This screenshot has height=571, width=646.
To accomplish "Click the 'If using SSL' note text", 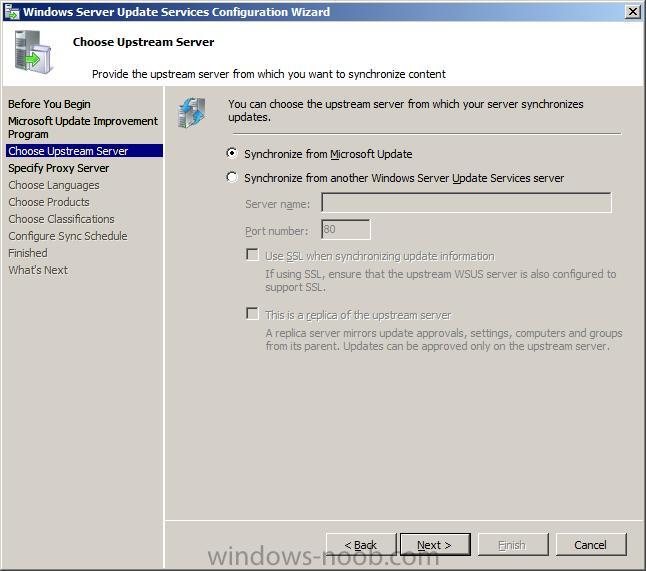I will (x=440, y=281).
